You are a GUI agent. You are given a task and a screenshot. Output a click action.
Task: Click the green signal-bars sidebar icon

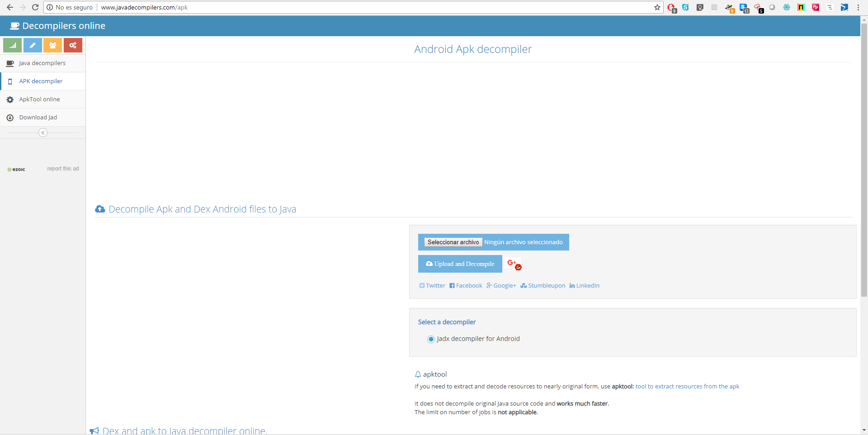click(13, 45)
